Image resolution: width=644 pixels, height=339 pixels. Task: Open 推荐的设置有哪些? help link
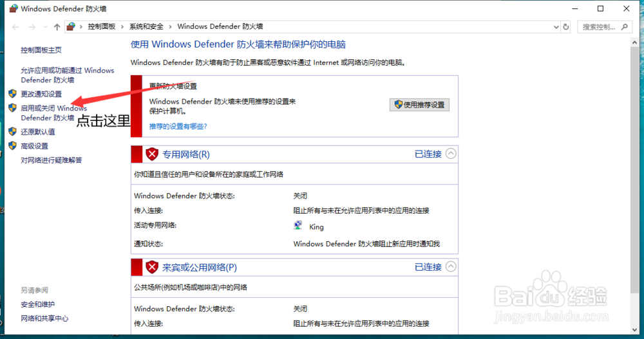178,127
